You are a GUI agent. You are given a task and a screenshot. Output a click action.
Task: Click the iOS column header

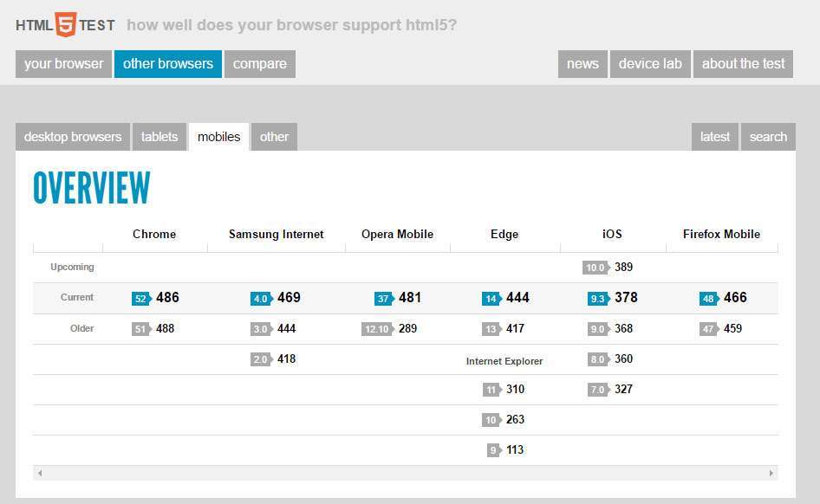(x=612, y=234)
